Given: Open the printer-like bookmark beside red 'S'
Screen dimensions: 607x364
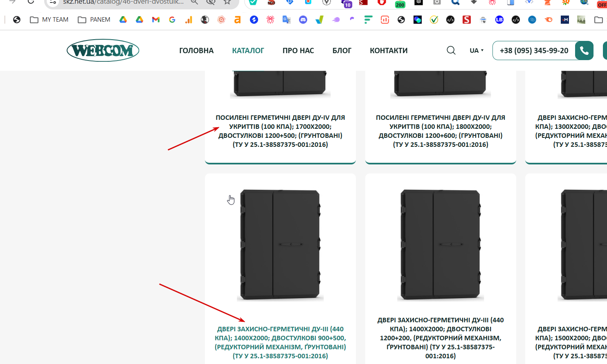Looking at the screenshot, I should pos(483,20).
